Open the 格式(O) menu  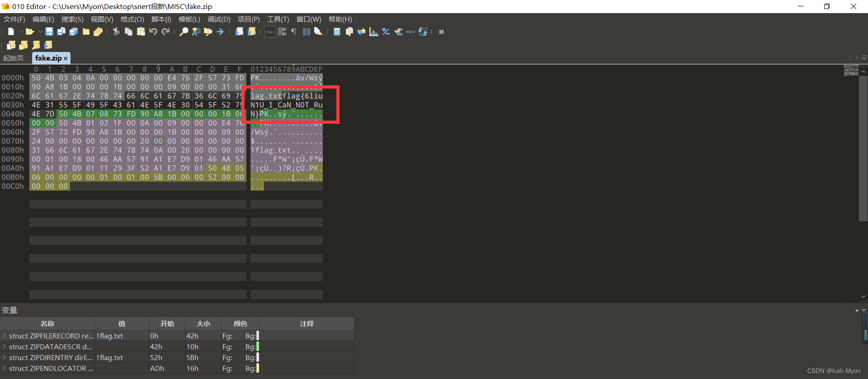(132, 19)
